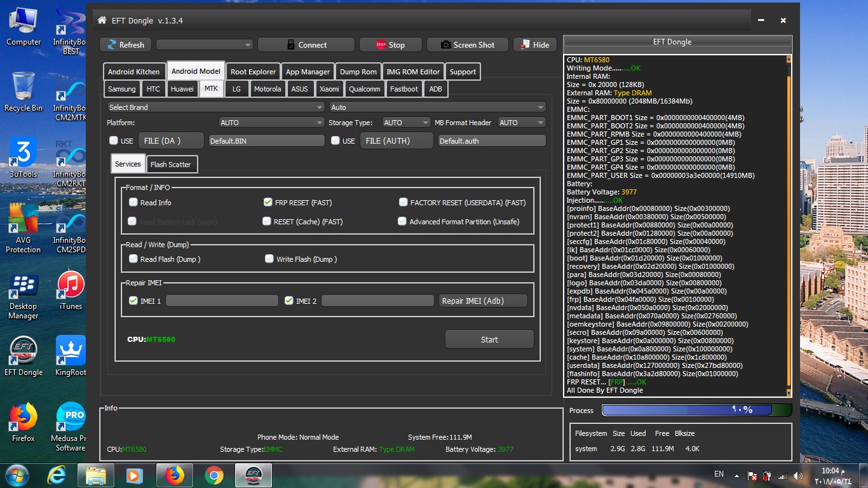This screenshot has width=868, height=488.
Task: Enable FACTORY RESET (USERDATA) (FAST)
Action: tap(403, 202)
